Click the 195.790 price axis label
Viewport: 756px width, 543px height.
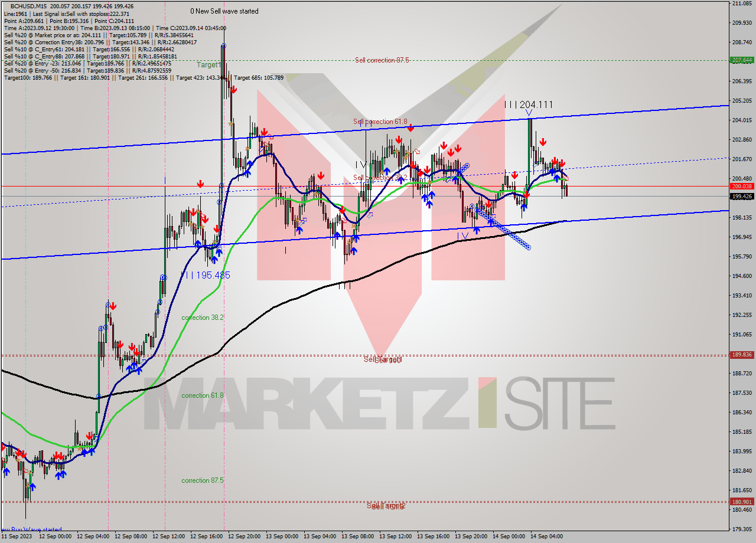(x=742, y=257)
